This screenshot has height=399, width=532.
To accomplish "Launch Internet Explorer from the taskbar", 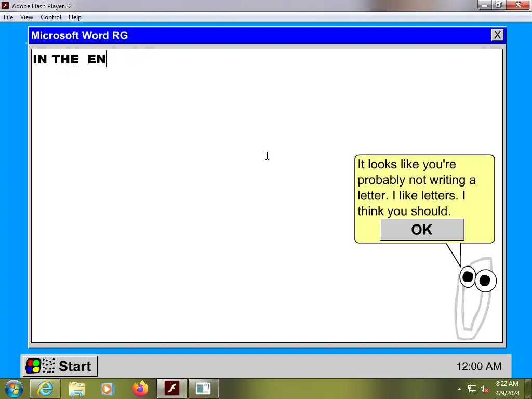I will tap(45, 389).
